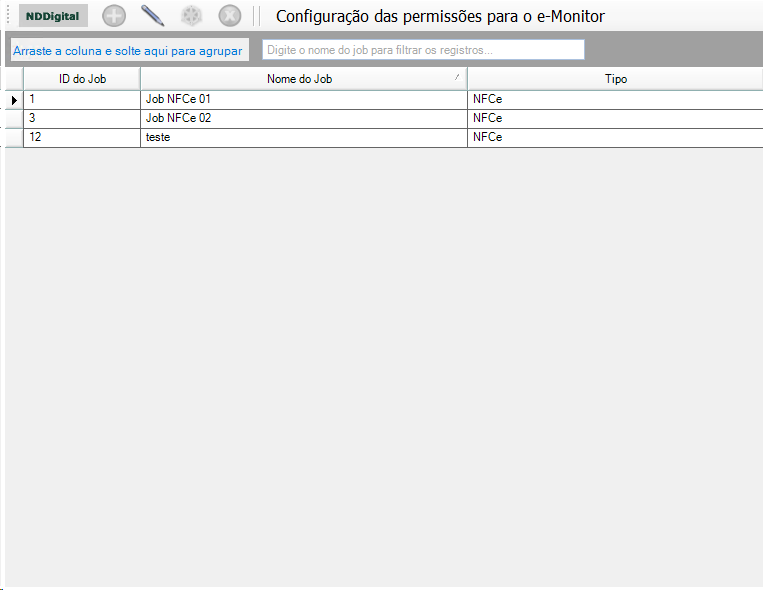Select the NFCe type cell for Job NFCe 01
Screen dimensions: 763x590
click(615, 100)
